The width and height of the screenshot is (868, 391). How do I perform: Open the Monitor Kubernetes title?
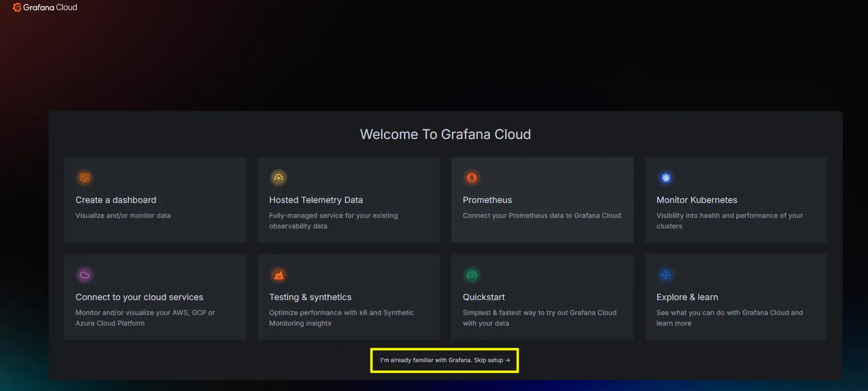pyautogui.click(x=697, y=200)
